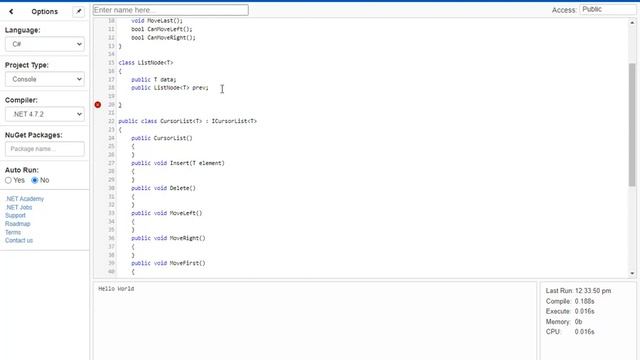Click line 11 bool CanMoveLeft();
This screenshot has width=640, height=360.
pyautogui.click(x=162, y=29)
